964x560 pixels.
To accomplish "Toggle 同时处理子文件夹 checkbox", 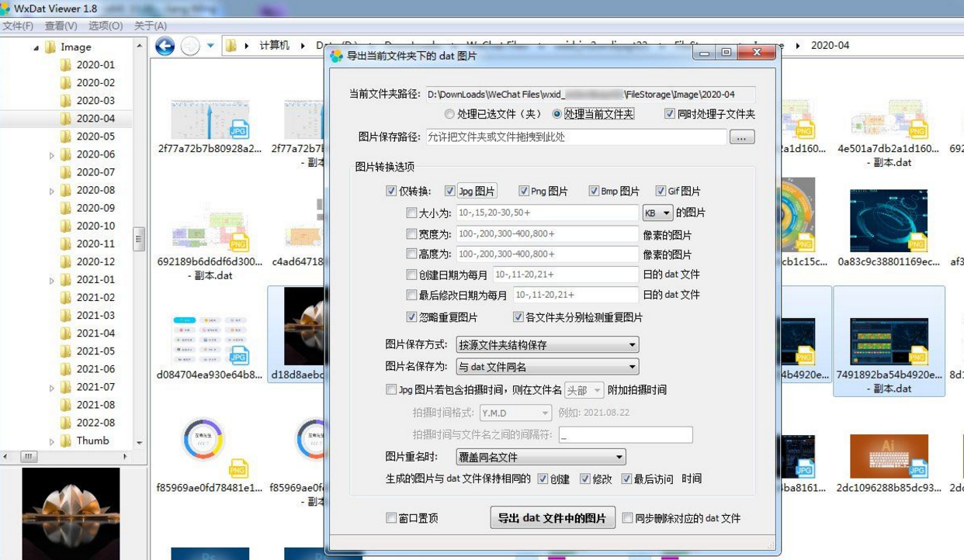I will click(x=670, y=114).
